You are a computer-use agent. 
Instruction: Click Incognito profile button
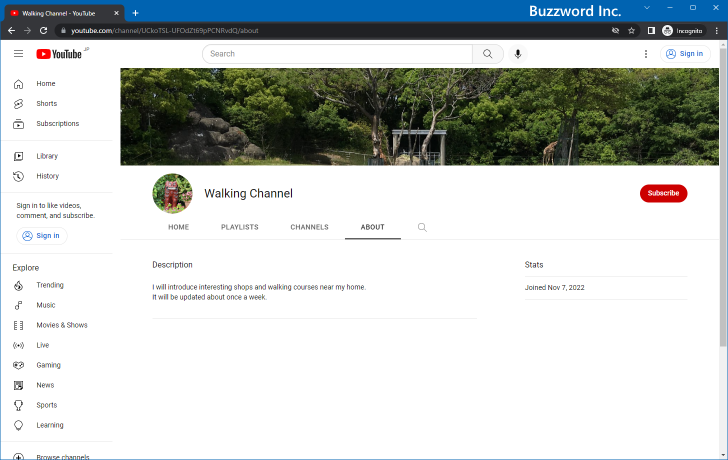[x=683, y=31]
